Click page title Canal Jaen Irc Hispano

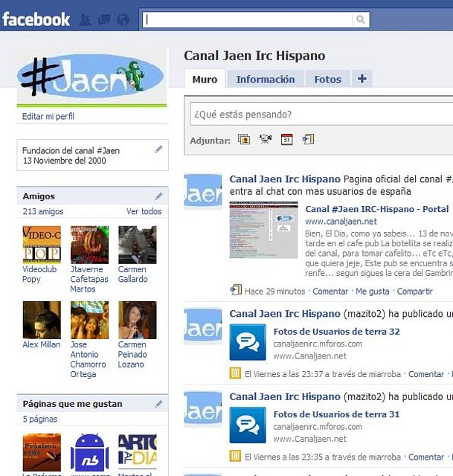pyautogui.click(x=254, y=56)
